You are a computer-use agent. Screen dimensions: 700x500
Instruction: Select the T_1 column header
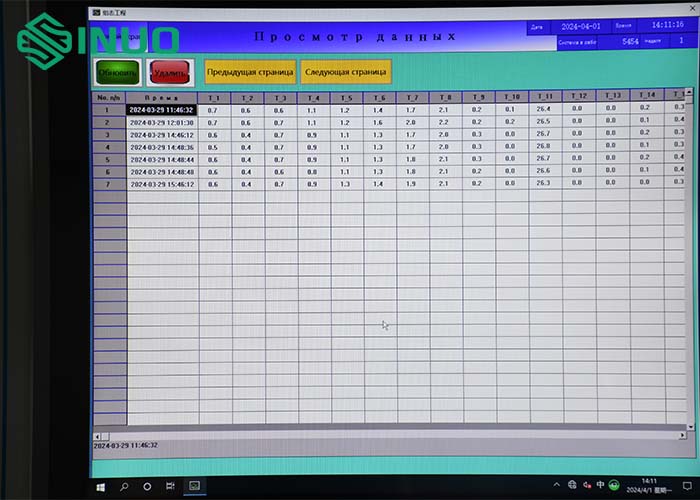[214, 98]
